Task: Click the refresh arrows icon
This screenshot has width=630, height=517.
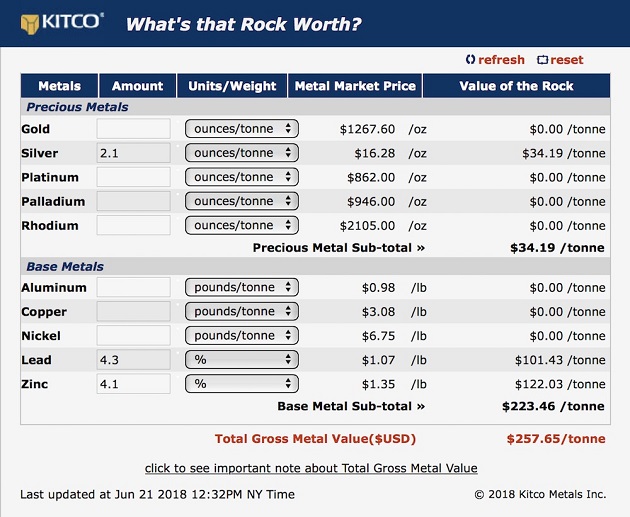Action: [470, 59]
